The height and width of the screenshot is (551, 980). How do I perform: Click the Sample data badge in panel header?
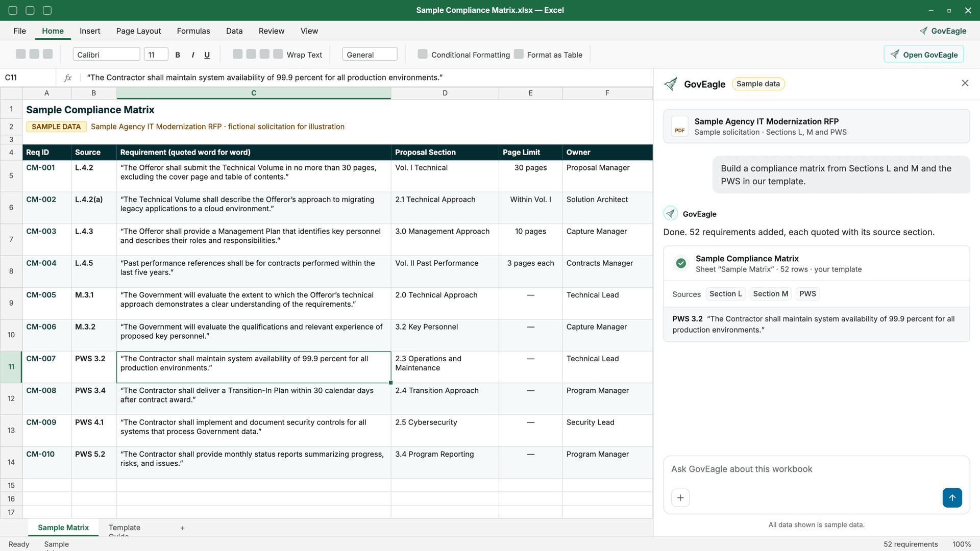pos(758,84)
